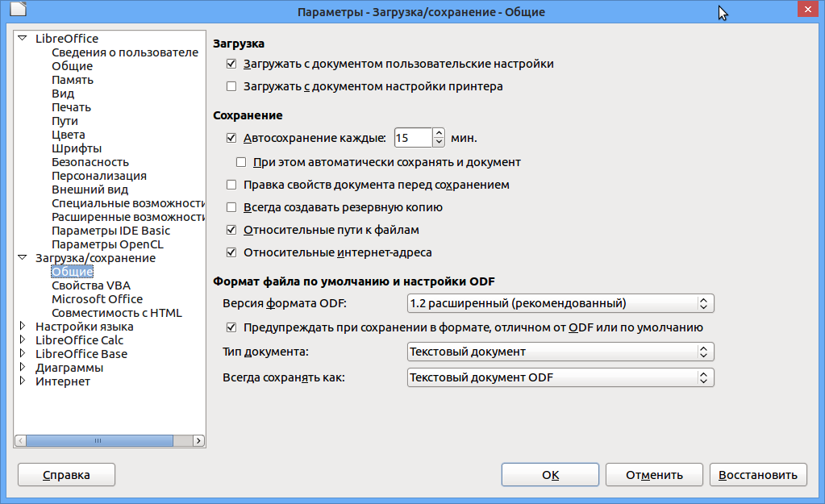
Task: Select 'Память' tree item
Action: pyautogui.click(x=73, y=80)
